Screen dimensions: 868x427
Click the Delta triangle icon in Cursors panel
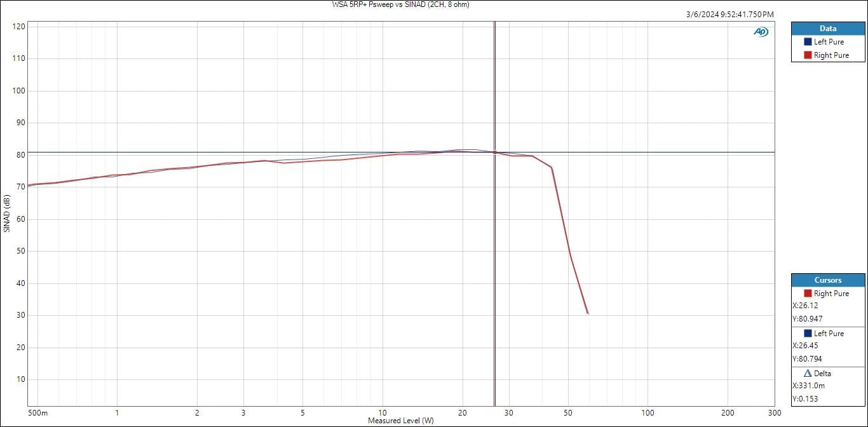click(808, 374)
